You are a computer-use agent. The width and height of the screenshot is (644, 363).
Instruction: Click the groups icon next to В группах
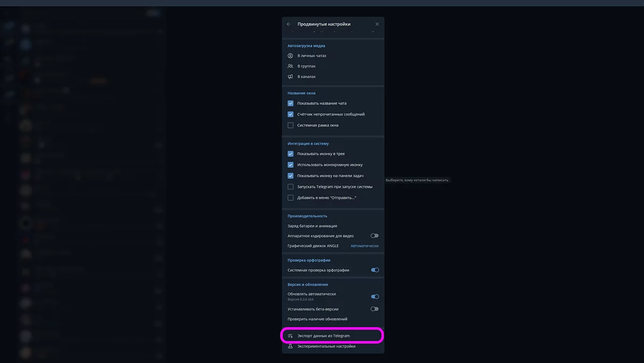290,66
